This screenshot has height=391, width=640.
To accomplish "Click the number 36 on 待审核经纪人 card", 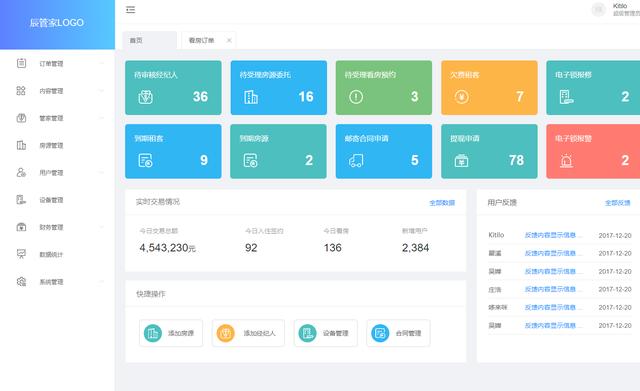I will pyautogui.click(x=200, y=96).
